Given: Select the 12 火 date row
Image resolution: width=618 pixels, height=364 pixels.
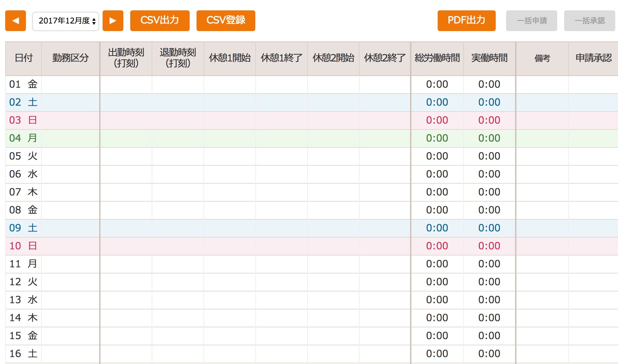Looking at the screenshot, I should (x=312, y=282).
